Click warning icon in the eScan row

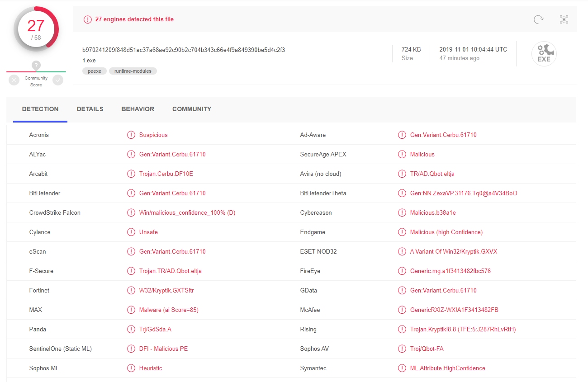click(x=131, y=251)
